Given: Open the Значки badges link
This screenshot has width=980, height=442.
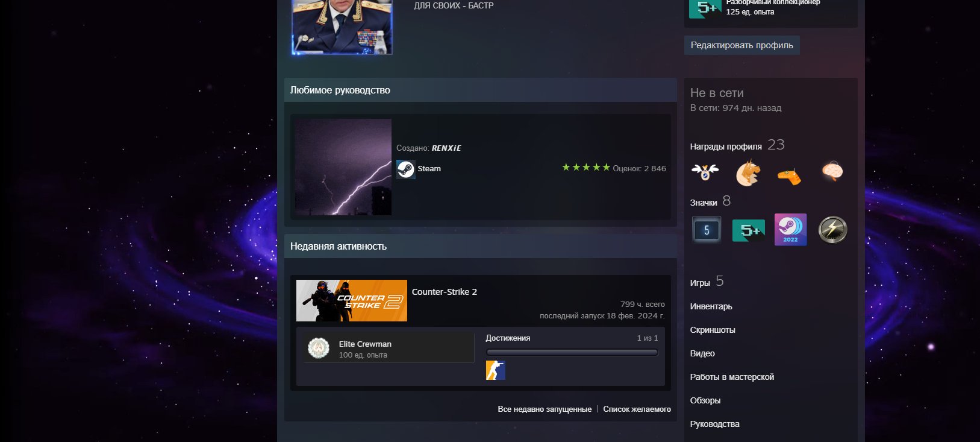Looking at the screenshot, I should 704,203.
